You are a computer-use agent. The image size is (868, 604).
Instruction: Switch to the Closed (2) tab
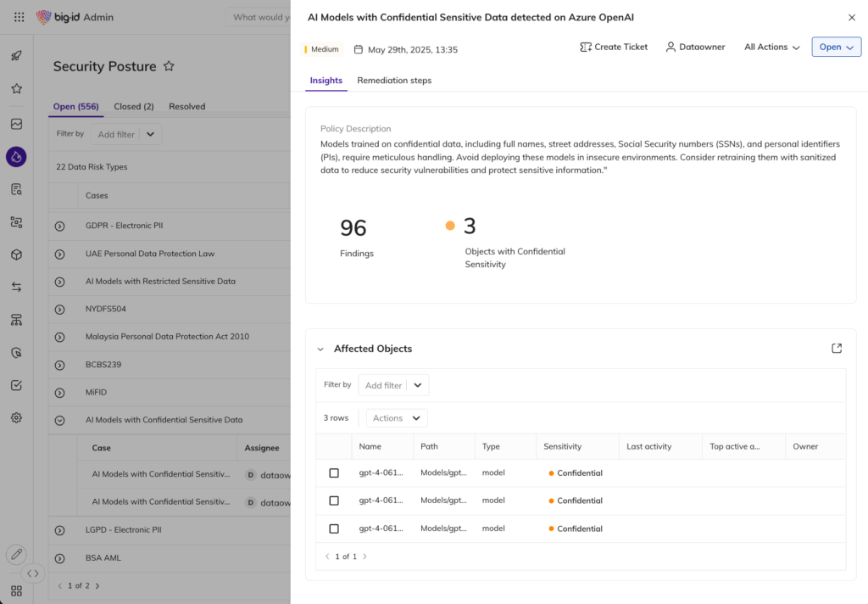[x=134, y=107]
